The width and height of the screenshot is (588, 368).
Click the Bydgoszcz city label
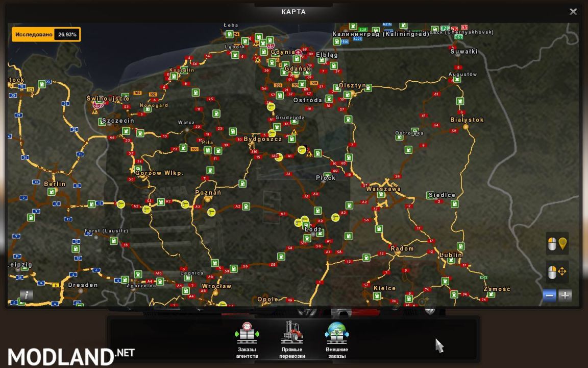(x=262, y=139)
